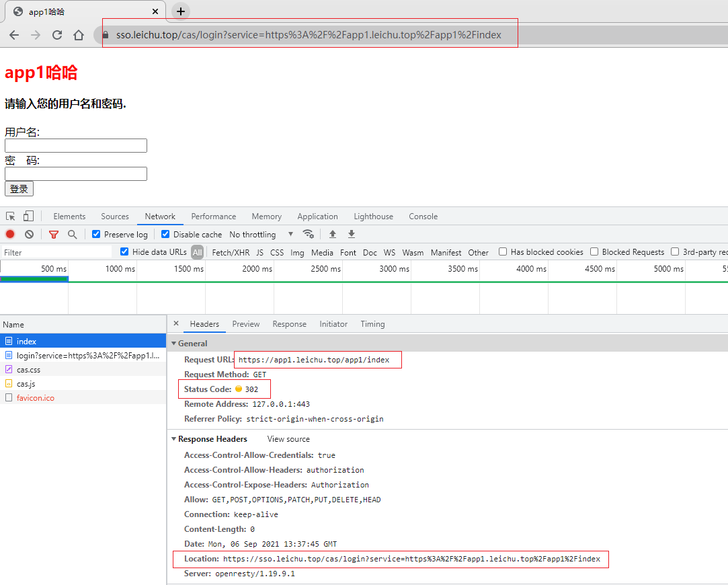728x585 pixels.
Task: Open the Timing tab
Action: click(372, 324)
